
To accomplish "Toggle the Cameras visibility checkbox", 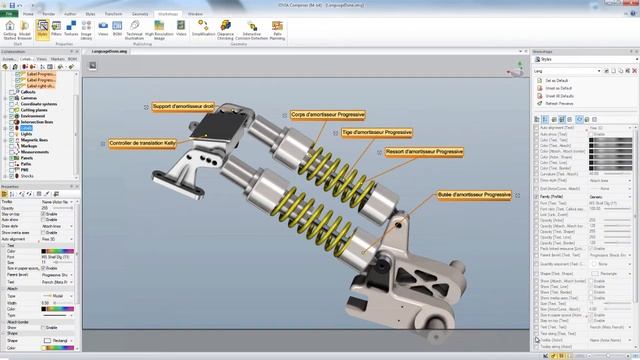I will (12, 98).
